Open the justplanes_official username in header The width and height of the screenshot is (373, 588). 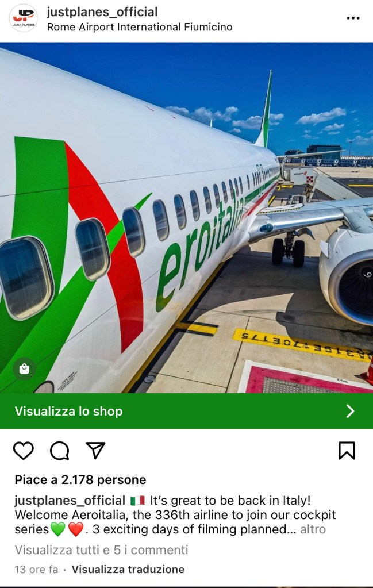click(x=102, y=12)
